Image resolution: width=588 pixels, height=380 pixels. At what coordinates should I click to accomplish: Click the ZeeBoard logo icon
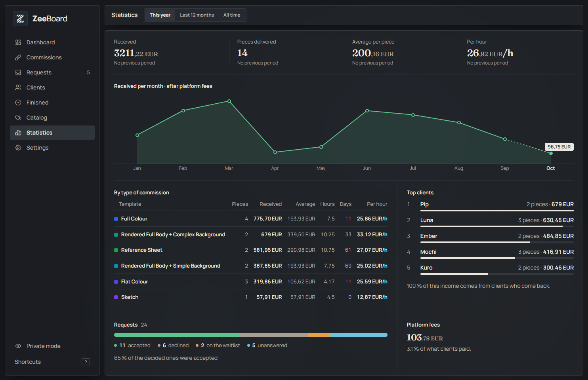pyautogui.click(x=20, y=19)
